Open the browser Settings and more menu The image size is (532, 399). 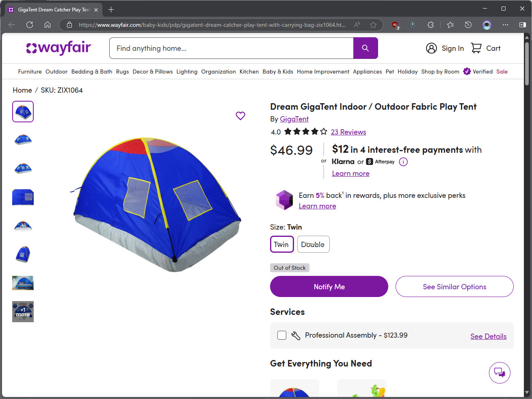point(505,25)
